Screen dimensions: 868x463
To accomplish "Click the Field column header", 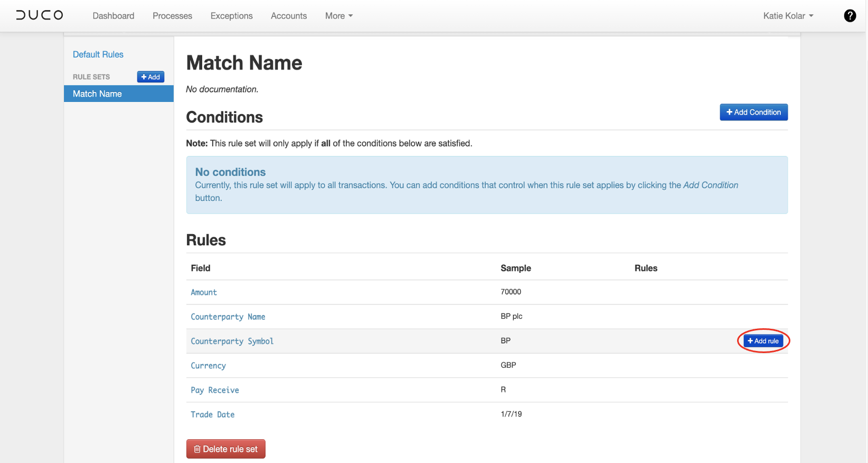I will click(201, 268).
